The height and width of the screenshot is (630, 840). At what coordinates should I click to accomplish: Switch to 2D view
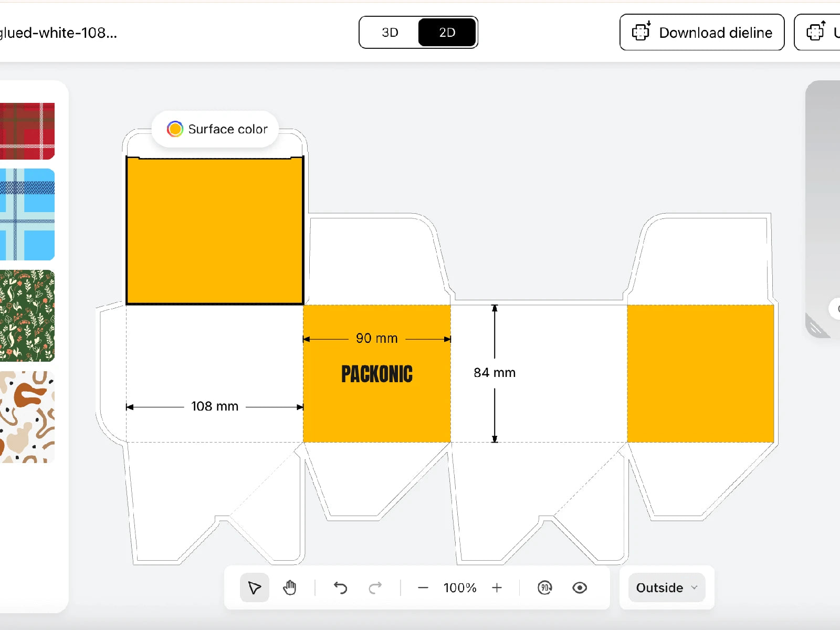(x=447, y=33)
